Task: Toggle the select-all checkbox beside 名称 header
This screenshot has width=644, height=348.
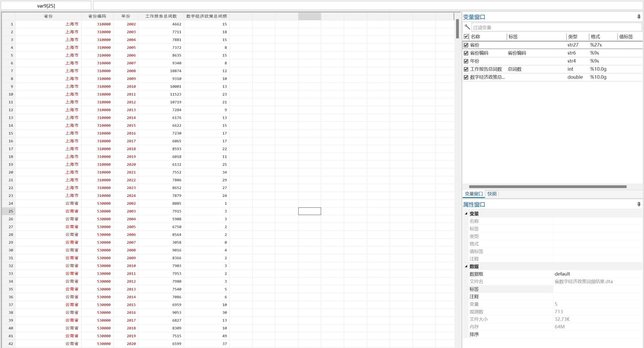Action: (466, 37)
